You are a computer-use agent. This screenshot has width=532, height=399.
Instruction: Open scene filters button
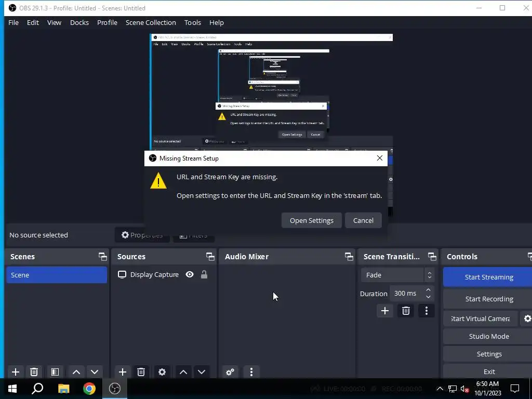pyautogui.click(x=55, y=372)
